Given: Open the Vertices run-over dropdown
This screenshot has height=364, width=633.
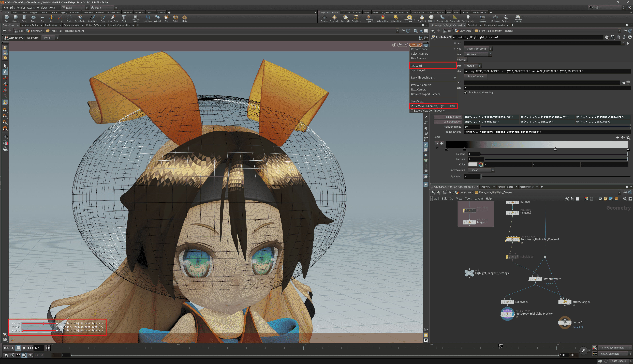Looking at the screenshot, I should [478, 54].
